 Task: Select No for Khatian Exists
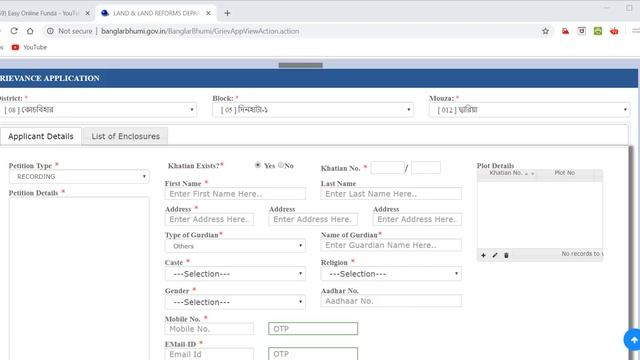click(x=281, y=165)
